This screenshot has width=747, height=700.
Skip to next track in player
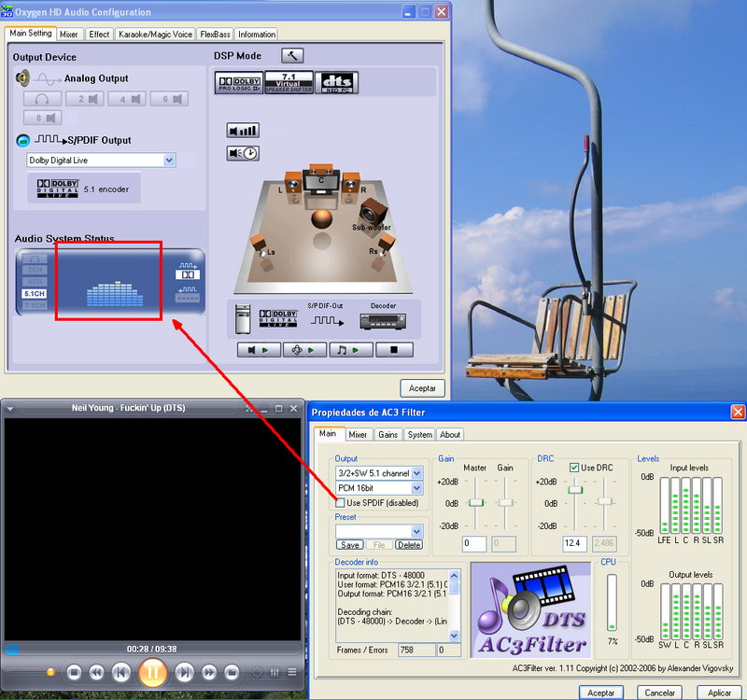[184, 672]
